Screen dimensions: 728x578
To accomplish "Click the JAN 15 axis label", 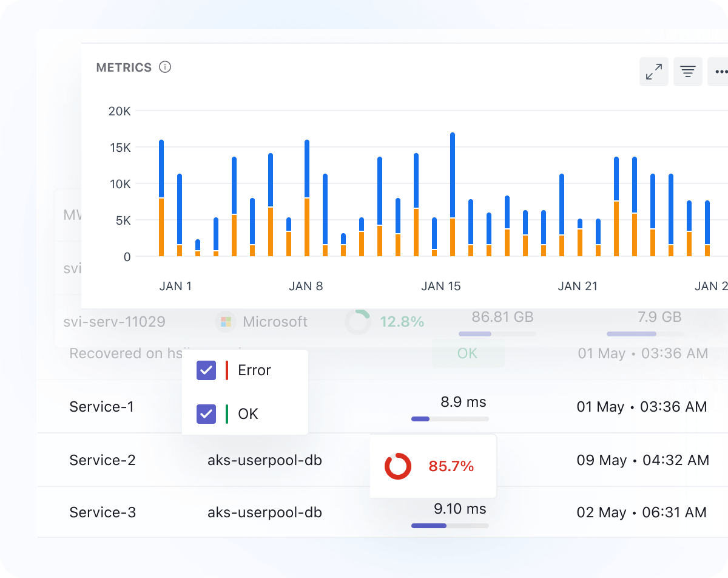I will pos(441,286).
